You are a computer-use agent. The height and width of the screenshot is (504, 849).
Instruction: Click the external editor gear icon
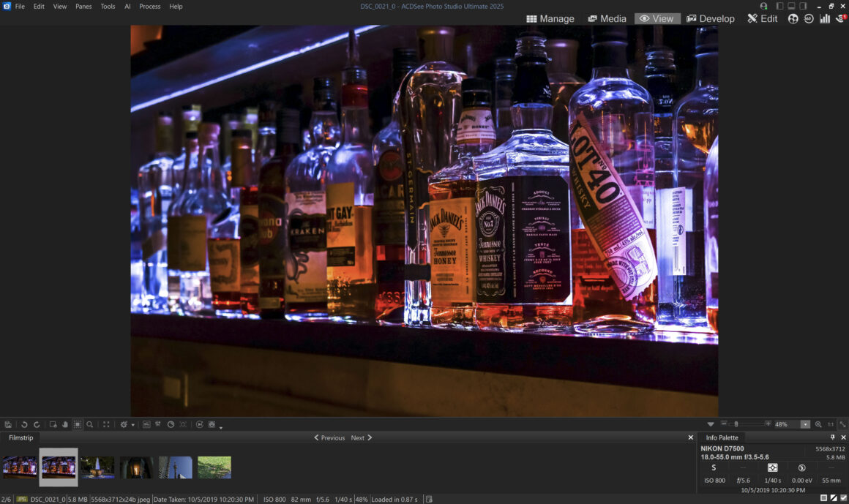(x=124, y=425)
